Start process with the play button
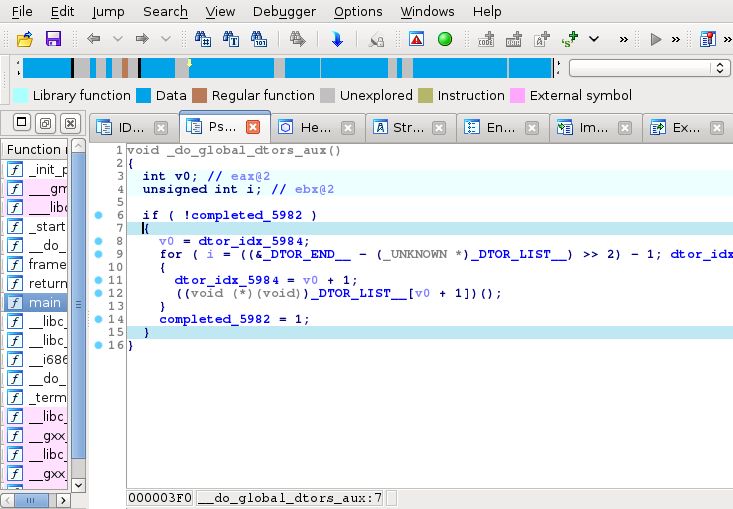The height and width of the screenshot is (509, 733). pyautogui.click(x=655, y=39)
